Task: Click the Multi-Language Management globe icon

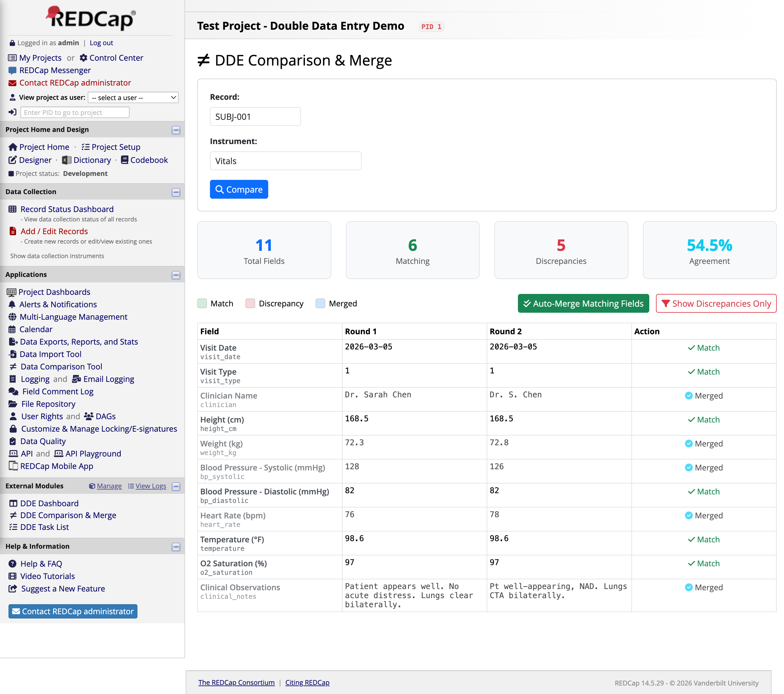Action: pos(12,317)
